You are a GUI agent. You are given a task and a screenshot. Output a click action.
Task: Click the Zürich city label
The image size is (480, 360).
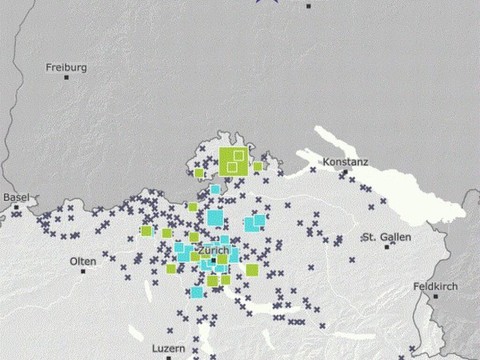[214, 250]
